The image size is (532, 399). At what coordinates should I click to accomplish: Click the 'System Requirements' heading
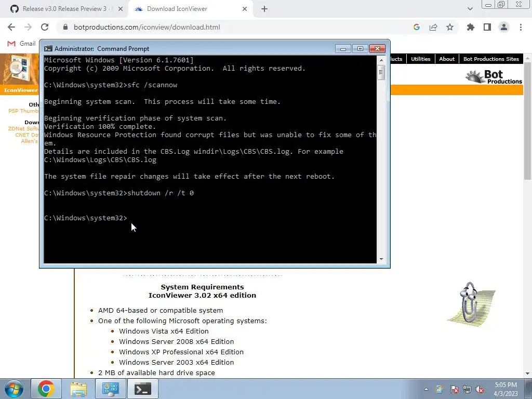(202, 287)
